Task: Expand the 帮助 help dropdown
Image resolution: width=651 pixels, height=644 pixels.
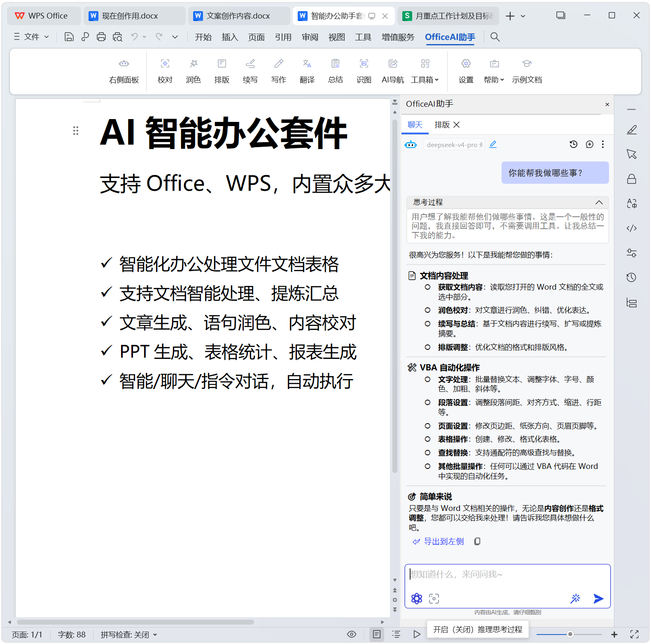Action: 494,71
